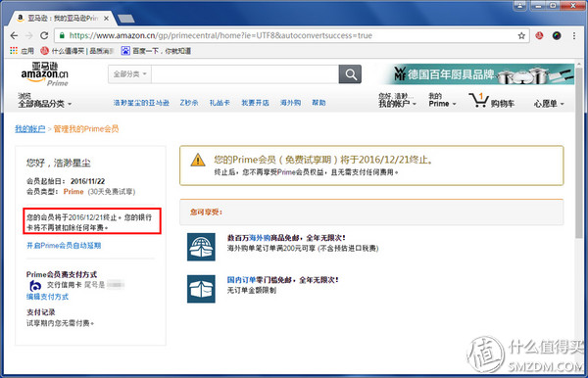Click the domestic shipping box icon
This screenshot has height=378, width=588.
201,289
